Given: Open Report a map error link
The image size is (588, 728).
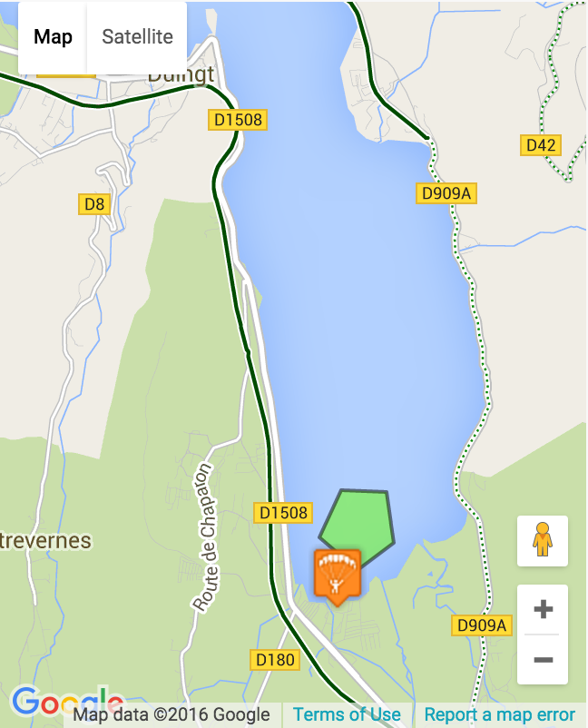Looking at the screenshot, I should [x=500, y=714].
